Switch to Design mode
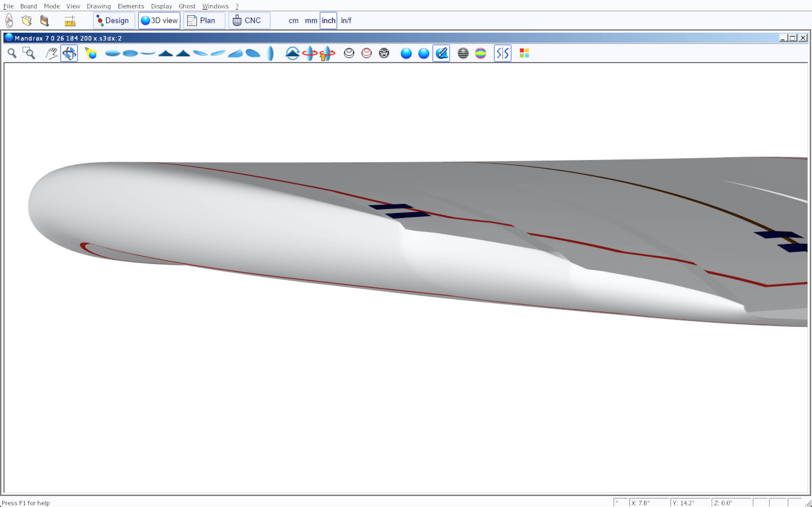The width and height of the screenshot is (812, 507). coord(114,21)
